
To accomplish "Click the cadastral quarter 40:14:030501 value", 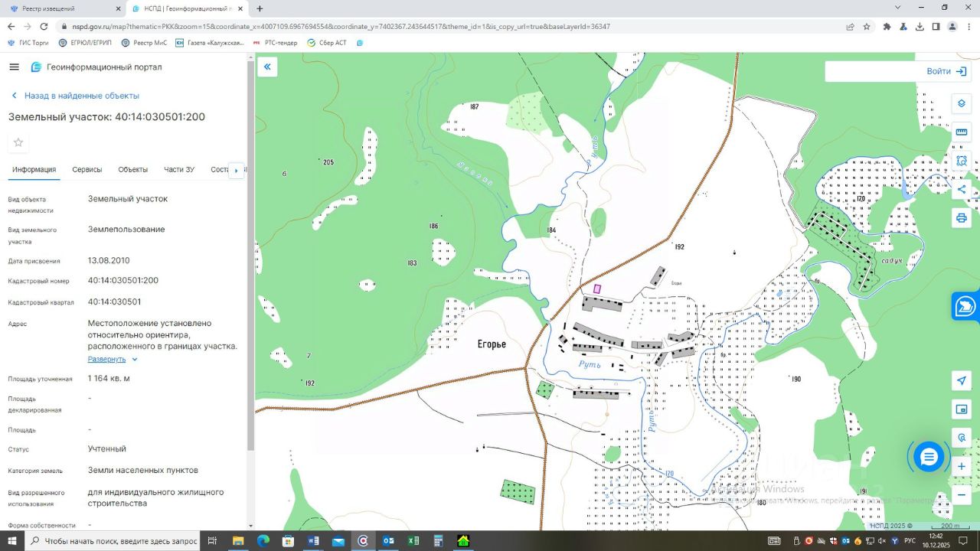I will click(115, 302).
